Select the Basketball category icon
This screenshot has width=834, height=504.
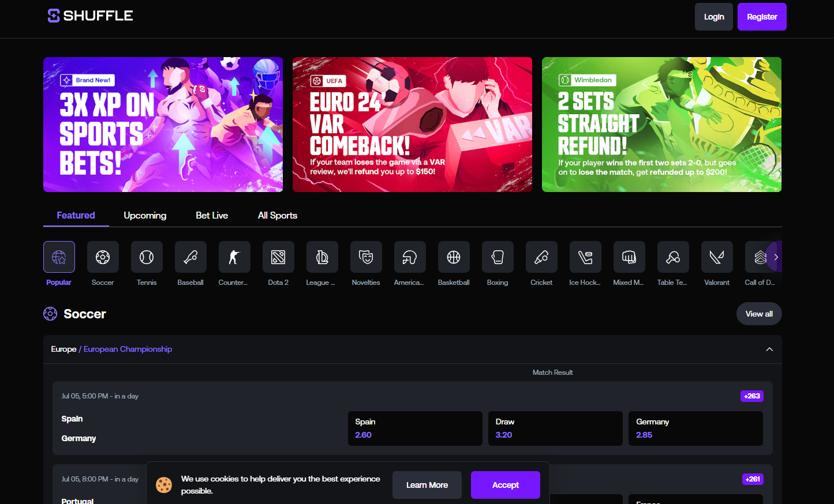(x=454, y=257)
